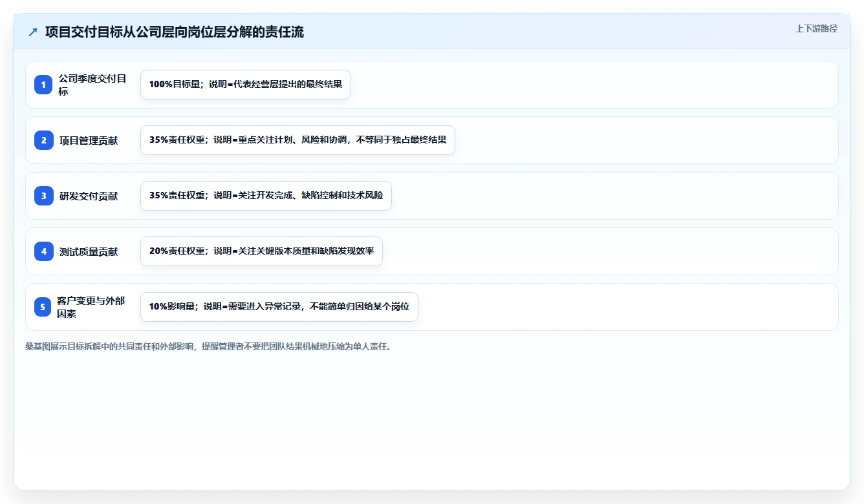Click the footnote starting with 桑基图展示目标拆解
The width and height of the screenshot is (864, 504).
[208, 346]
